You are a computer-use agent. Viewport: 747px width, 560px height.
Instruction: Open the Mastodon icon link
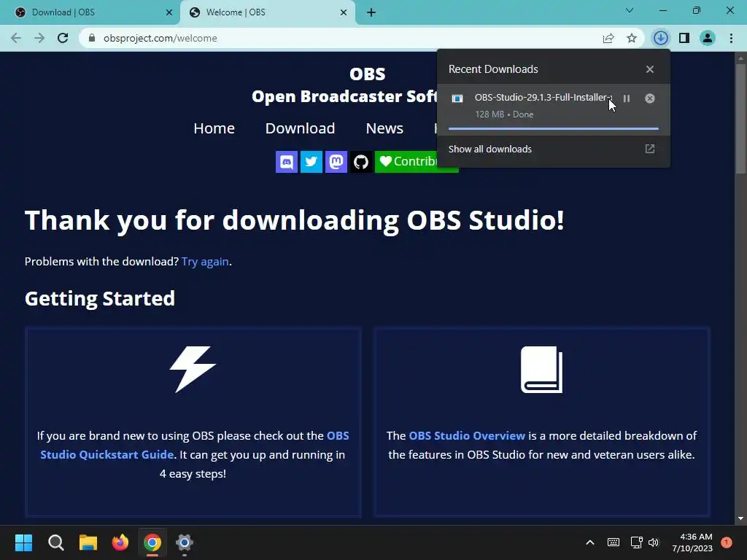click(336, 162)
